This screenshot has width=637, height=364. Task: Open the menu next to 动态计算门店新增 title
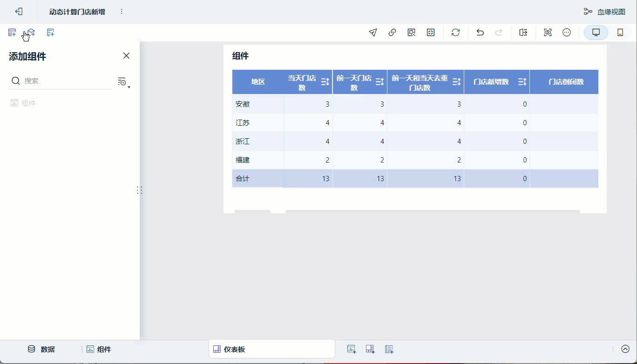tap(121, 11)
